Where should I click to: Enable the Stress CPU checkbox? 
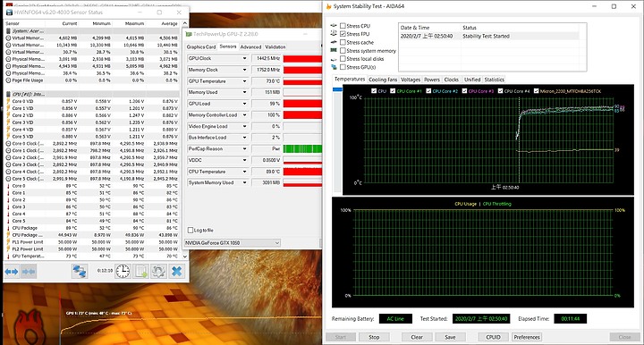[343, 25]
